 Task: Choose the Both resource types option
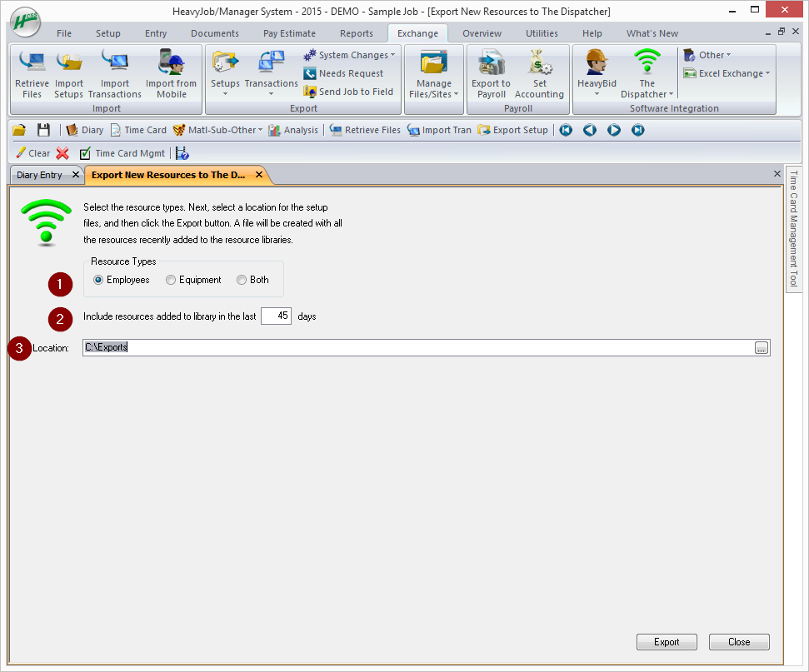pyautogui.click(x=241, y=280)
